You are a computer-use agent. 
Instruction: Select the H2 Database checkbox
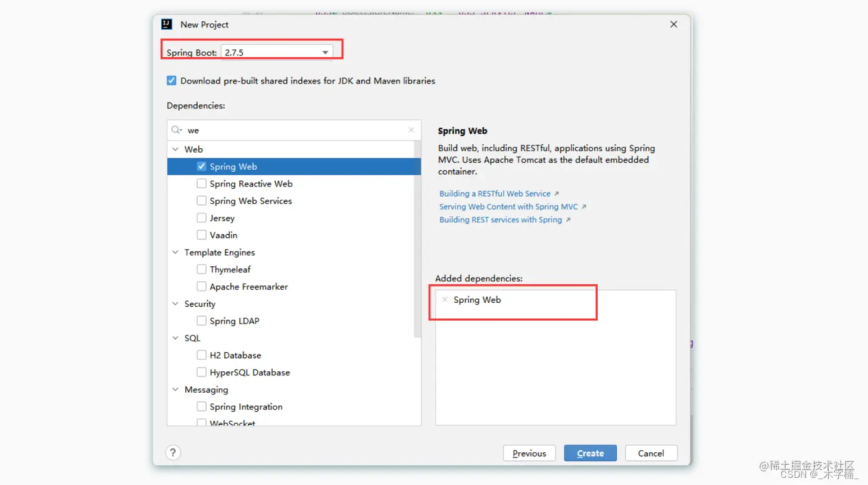coord(202,355)
